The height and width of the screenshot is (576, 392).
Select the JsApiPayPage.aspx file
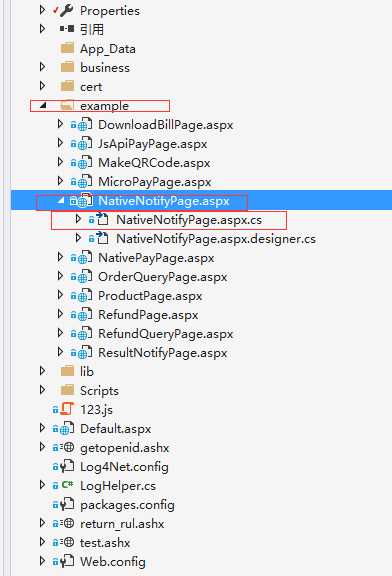pos(152,144)
